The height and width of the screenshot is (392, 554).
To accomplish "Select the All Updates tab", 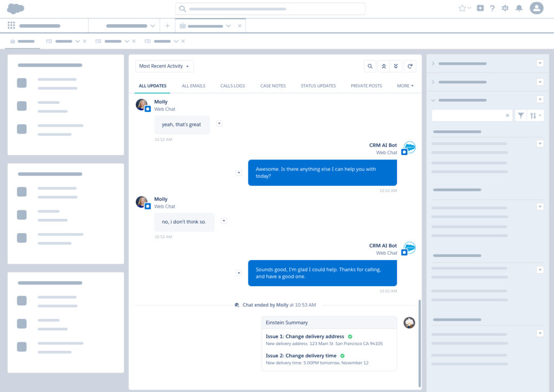I will click(153, 86).
